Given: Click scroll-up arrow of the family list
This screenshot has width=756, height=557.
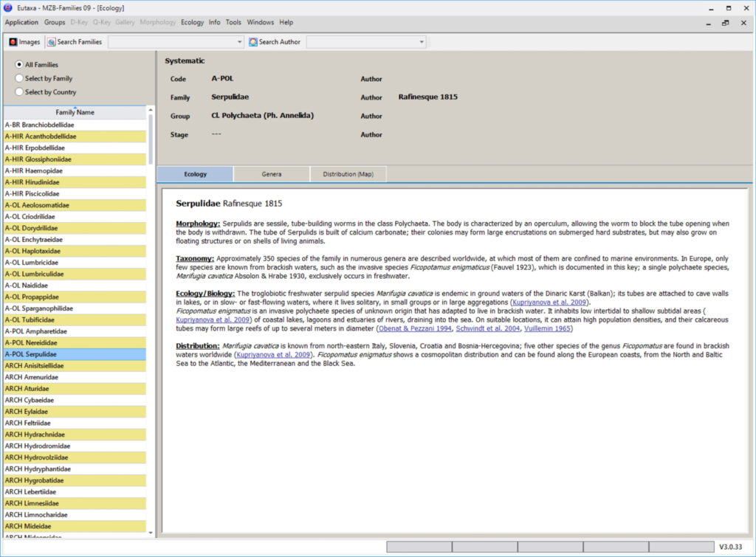Looking at the screenshot, I should (151, 111).
